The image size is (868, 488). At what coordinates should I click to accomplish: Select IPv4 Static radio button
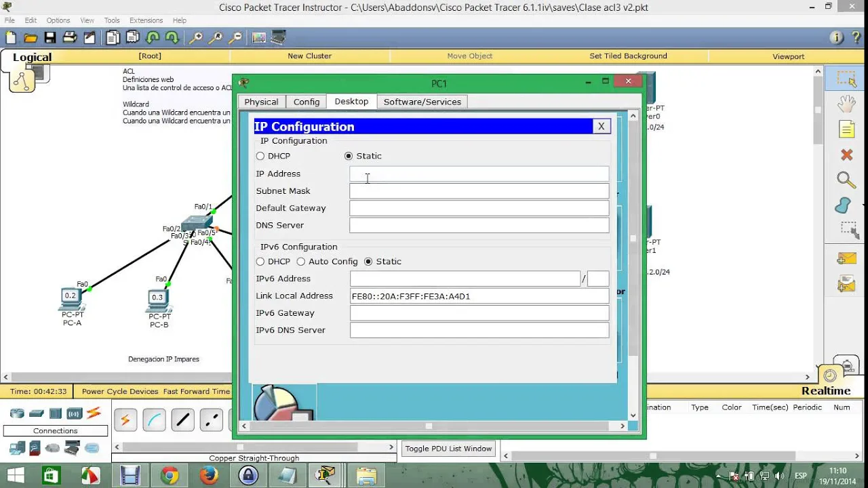pos(349,156)
